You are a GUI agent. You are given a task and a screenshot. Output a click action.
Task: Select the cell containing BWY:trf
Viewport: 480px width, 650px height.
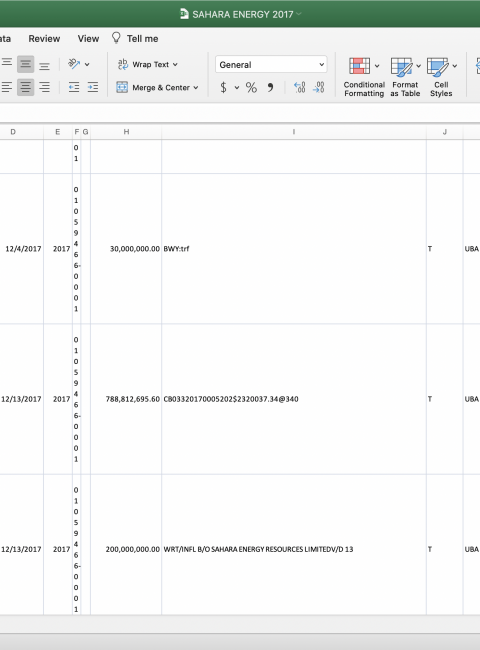tap(294, 249)
